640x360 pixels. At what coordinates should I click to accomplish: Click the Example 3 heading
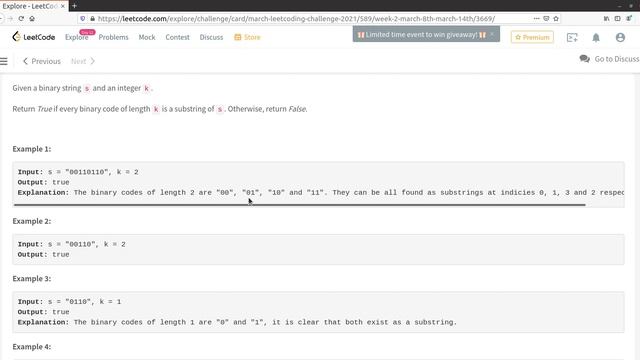[x=32, y=279]
